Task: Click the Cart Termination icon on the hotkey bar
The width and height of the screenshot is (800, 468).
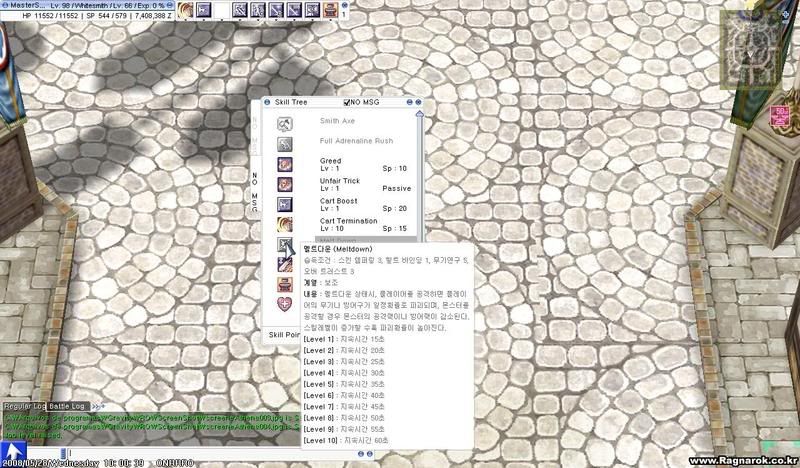Action: 185,9
